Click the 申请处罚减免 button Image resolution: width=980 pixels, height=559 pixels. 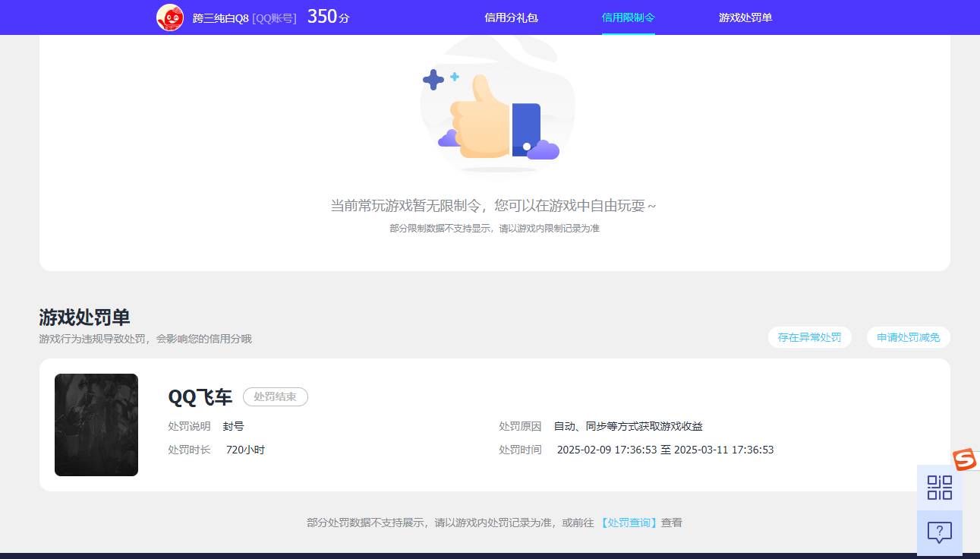[908, 337]
